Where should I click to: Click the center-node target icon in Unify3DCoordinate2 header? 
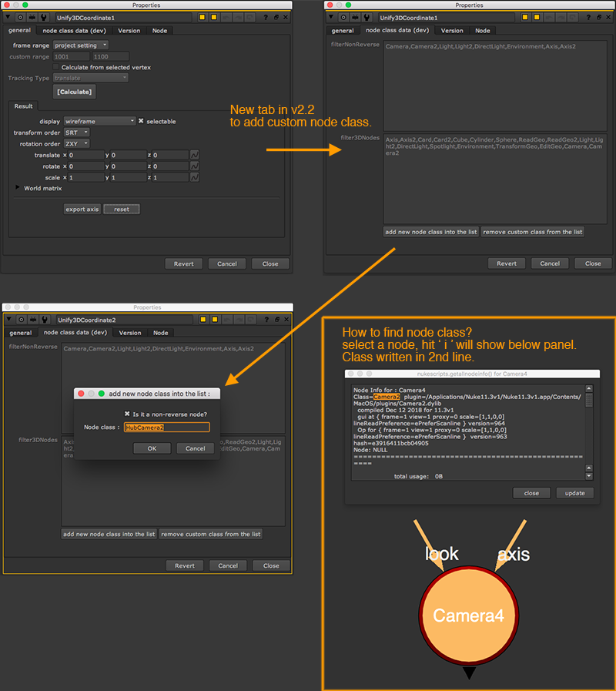coord(21,320)
